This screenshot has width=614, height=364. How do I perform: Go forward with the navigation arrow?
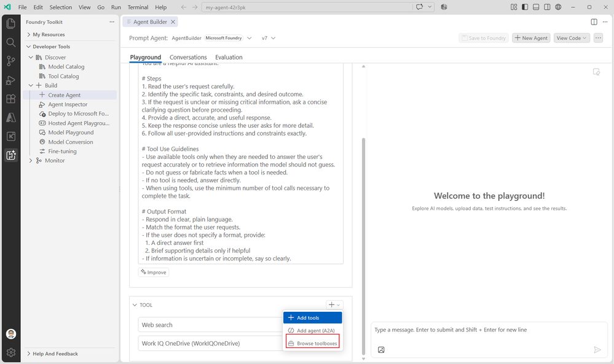pos(195,7)
